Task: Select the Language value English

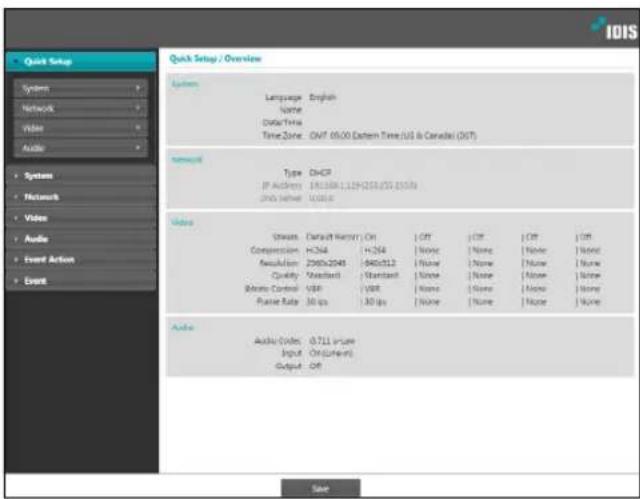Action: (x=322, y=97)
